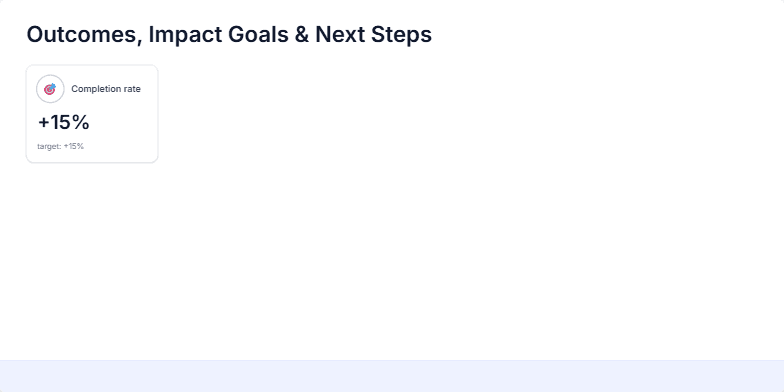Image resolution: width=784 pixels, height=392 pixels.
Task: Select the Completion rate metric card
Action: pos(92,114)
